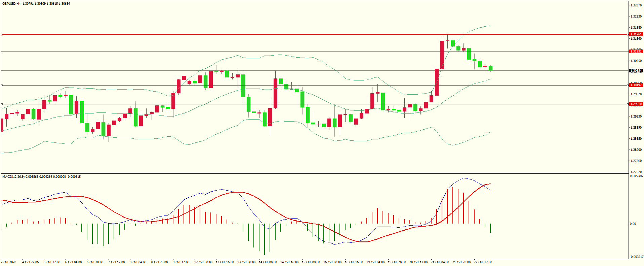Viewport: 644px width, 266px height.
Task: Click the 2 Oct 2020 time label
Action: [x=9, y=262]
